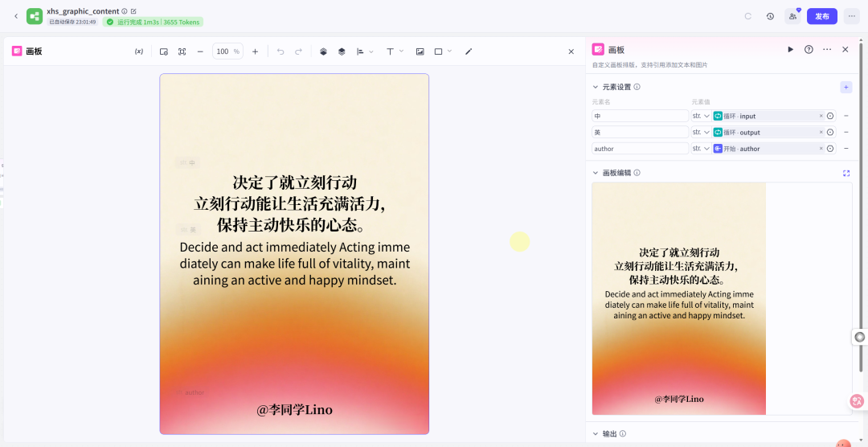Close the canvas editor panel
868x447 pixels.
[571, 51]
